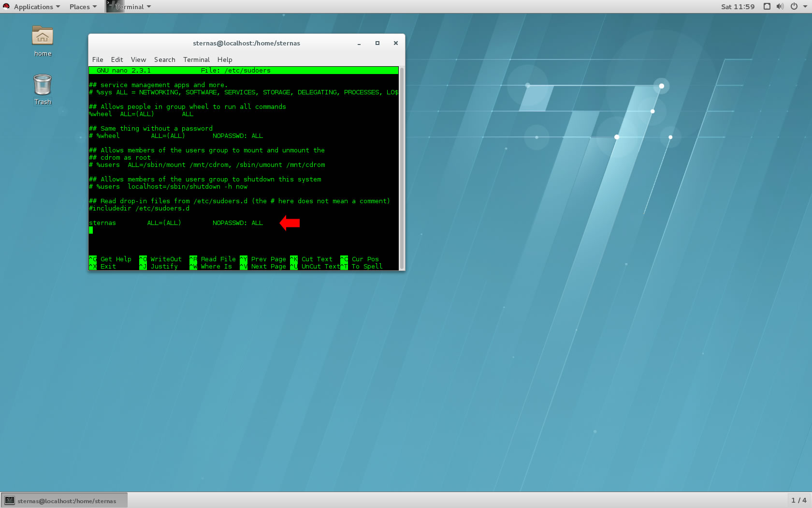Viewport: 812px width, 508px height.
Task: Click 'File: /etc/sudoers' header text
Action: [236, 71]
